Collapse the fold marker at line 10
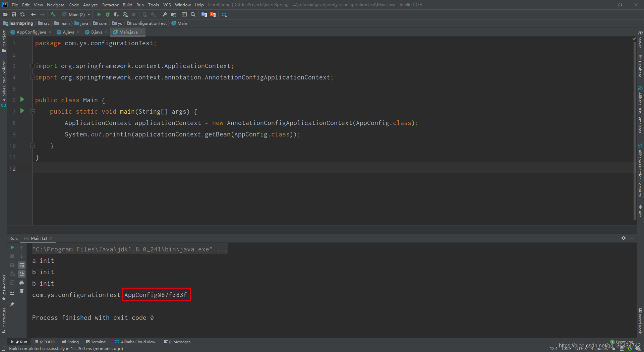This screenshot has width=644, height=352. [33, 145]
